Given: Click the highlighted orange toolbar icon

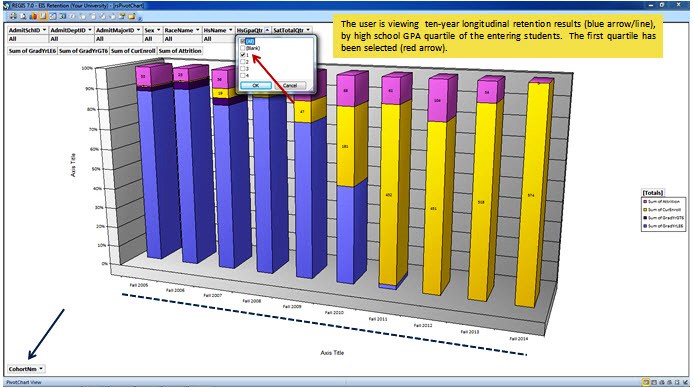Looking at the screenshot, I should pyautogui.click(x=43, y=16).
